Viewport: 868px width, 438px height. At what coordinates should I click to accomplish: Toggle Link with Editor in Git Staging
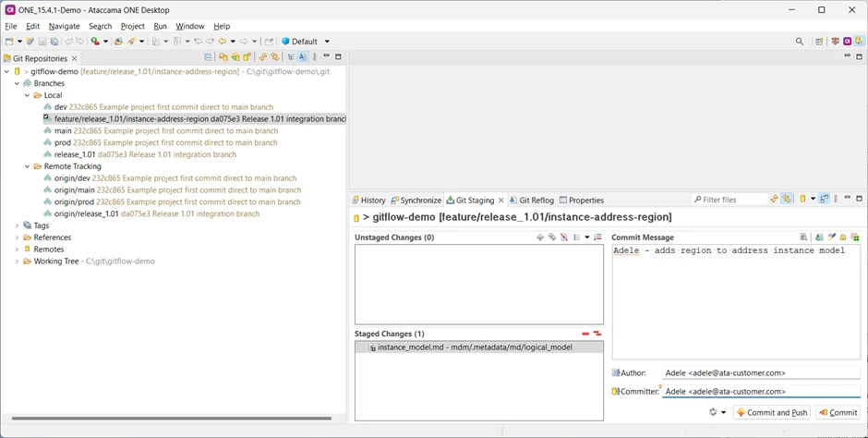[787, 199]
